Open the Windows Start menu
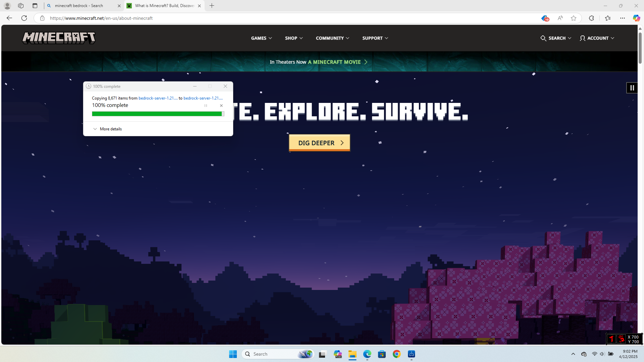Image resolution: width=644 pixels, height=362 pixels. [x=233, y=354]
